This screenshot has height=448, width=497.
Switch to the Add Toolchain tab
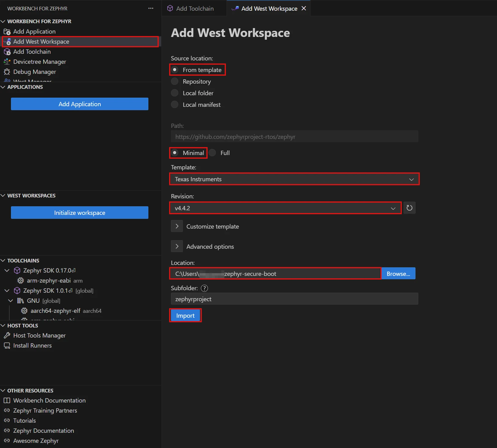click(x=194, y=9)
